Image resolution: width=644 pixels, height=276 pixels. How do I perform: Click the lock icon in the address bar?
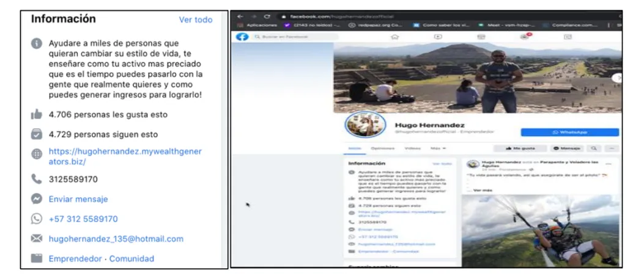tap(283, 16)
